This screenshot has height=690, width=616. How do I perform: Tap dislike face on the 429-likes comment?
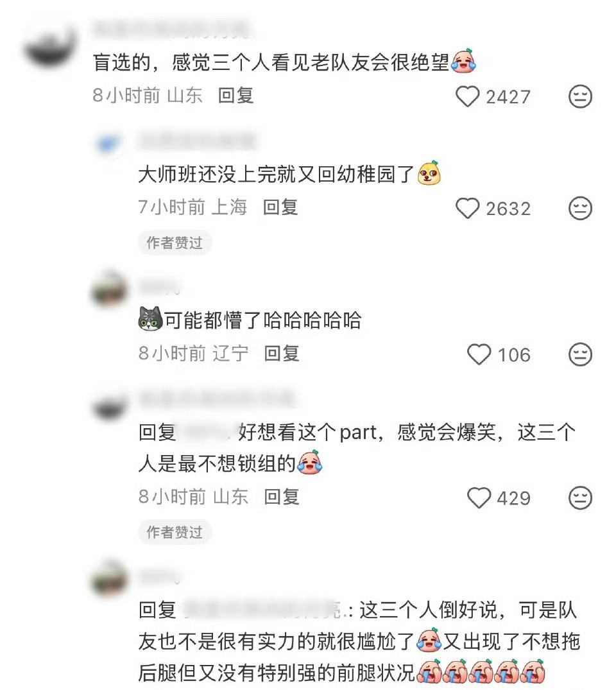(580, 497)
